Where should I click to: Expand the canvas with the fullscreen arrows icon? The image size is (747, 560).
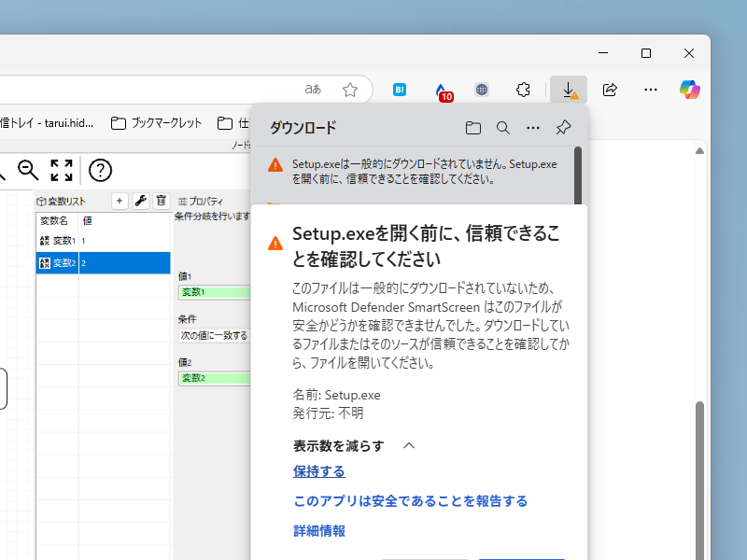pyautogui.click(x=62, y=171)
